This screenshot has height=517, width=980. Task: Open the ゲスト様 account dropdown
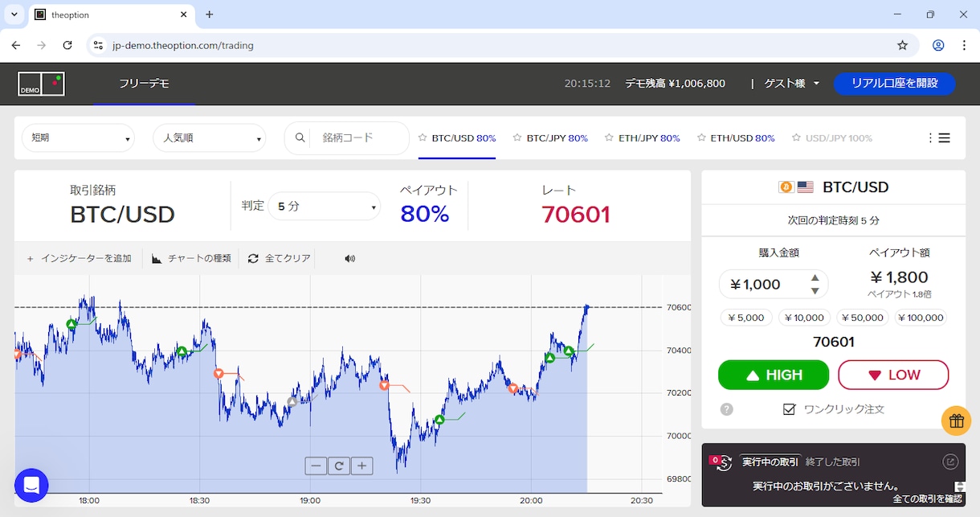pyautogui.click(x=791, y=83)
